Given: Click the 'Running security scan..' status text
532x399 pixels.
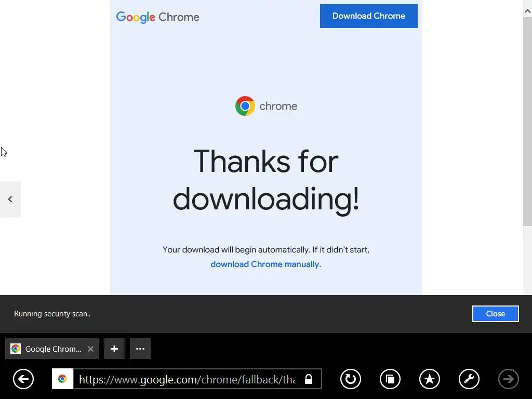Looking at the screenshot, I should point(52,314).
